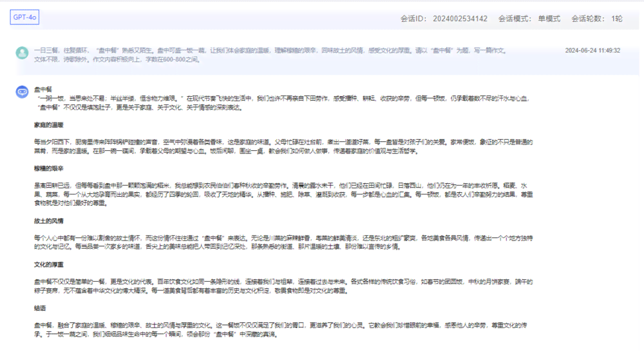Click the essay title 盘中餐
Viewport: 644px width, 352px height.
(x=43, y=89)
